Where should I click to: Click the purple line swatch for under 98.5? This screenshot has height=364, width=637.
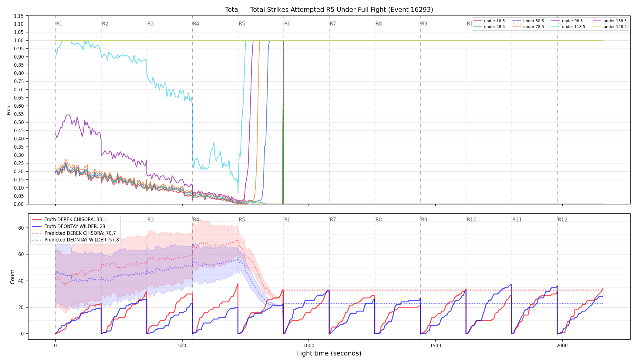(x=555, y=21)
